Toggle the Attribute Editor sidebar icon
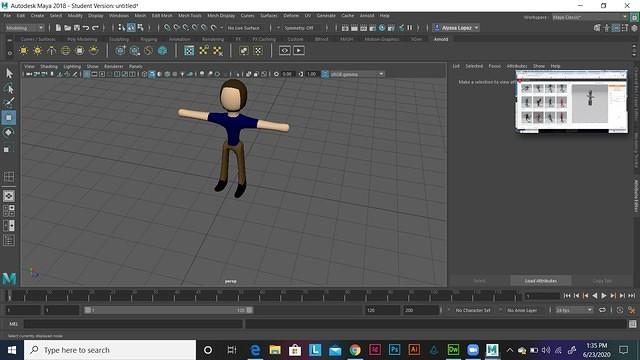640x360 pixels. tap(616, 28)
